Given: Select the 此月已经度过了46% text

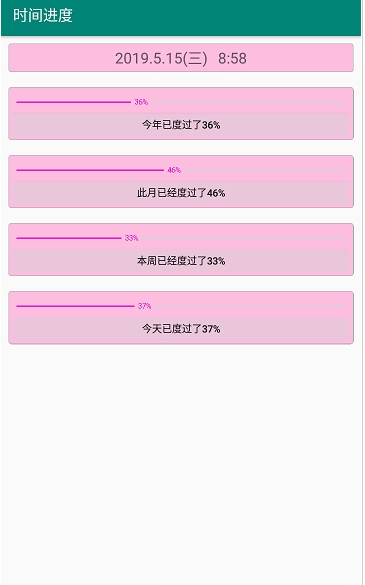Looking at the screenshot, I should coord(181,193).
